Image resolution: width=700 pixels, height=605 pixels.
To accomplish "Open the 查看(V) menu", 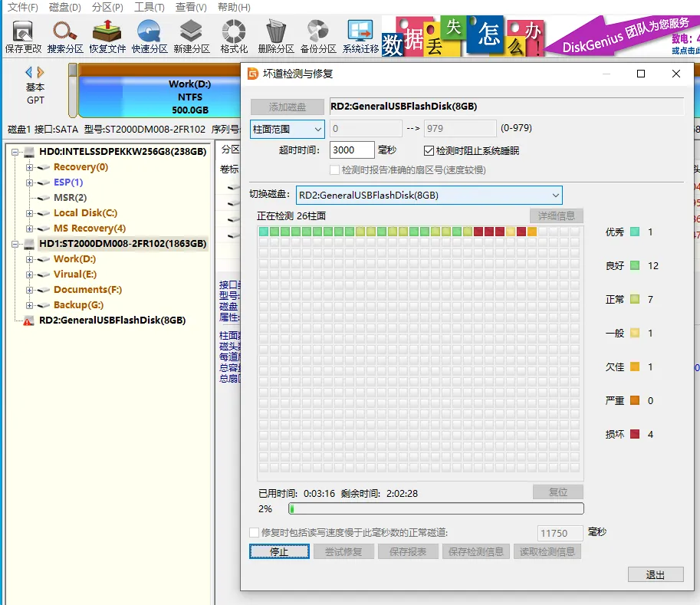I will coord(191,7).
